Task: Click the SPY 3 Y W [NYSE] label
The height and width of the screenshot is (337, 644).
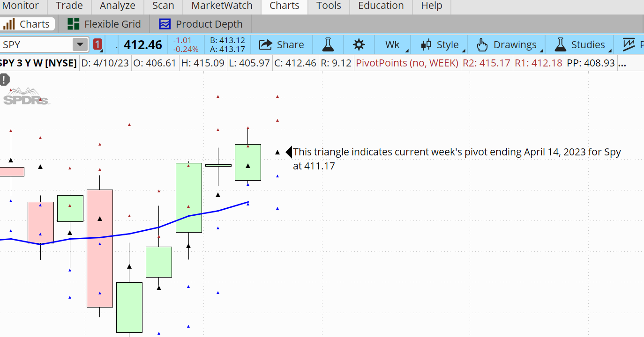Action: pyautogui.click(x=38, y=63)
